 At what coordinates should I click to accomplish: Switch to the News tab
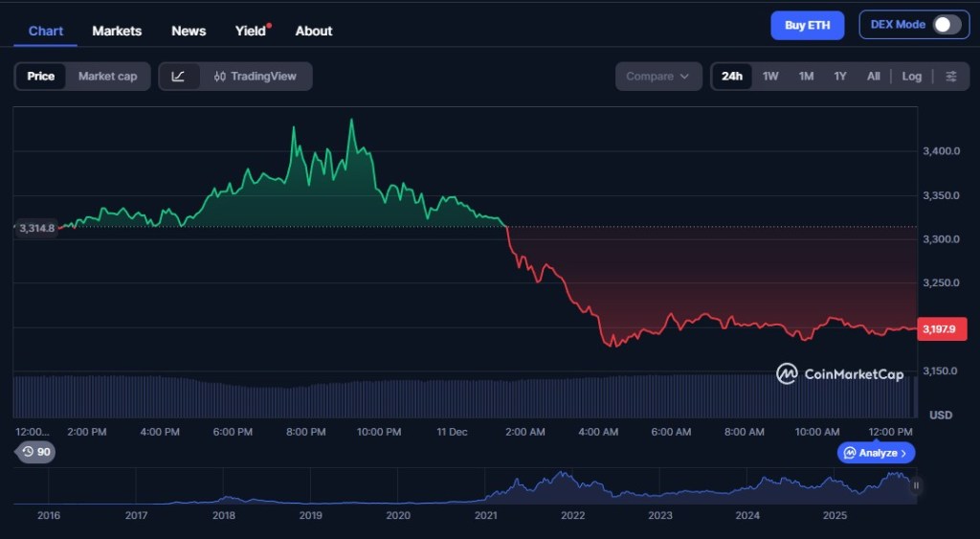click(189, 31)
